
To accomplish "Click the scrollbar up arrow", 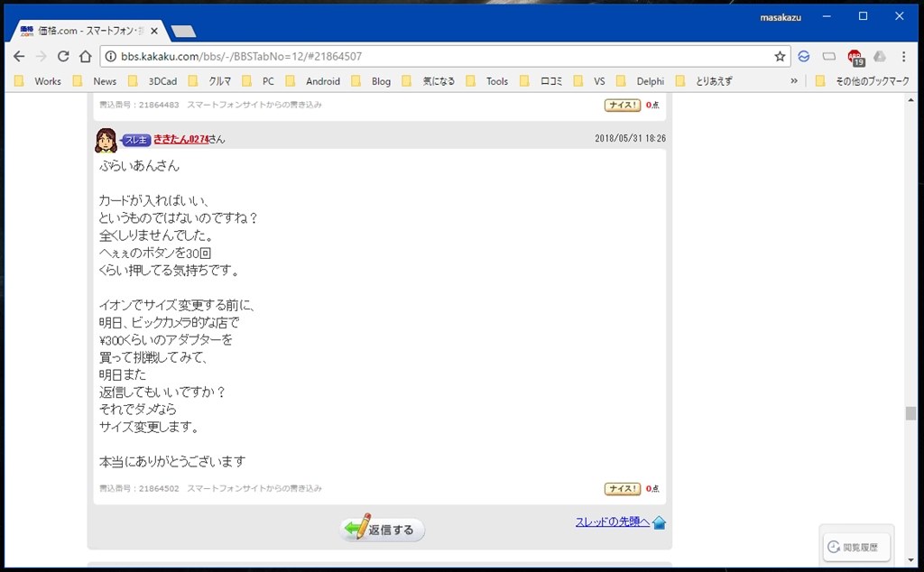I will (x=911, y=101).
